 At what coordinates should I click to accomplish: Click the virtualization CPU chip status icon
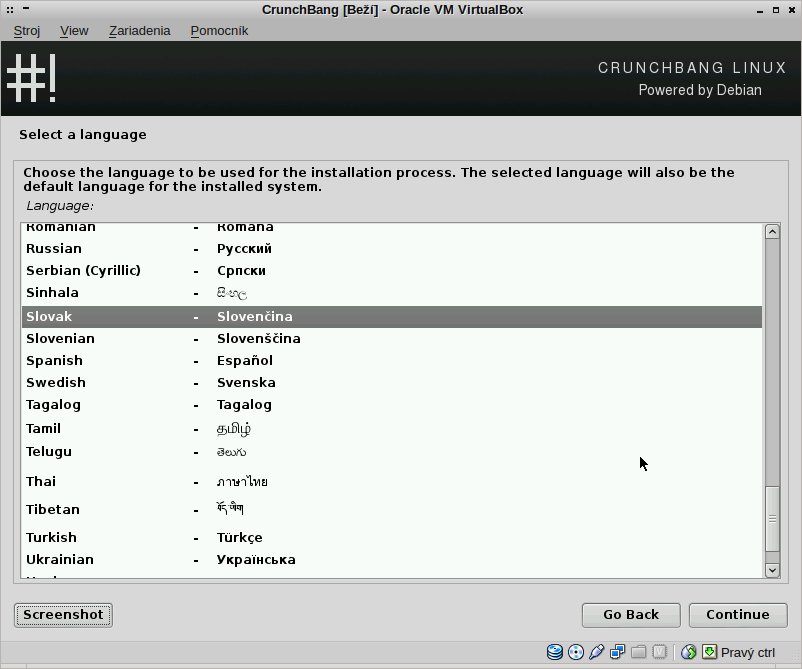point(660,652)
